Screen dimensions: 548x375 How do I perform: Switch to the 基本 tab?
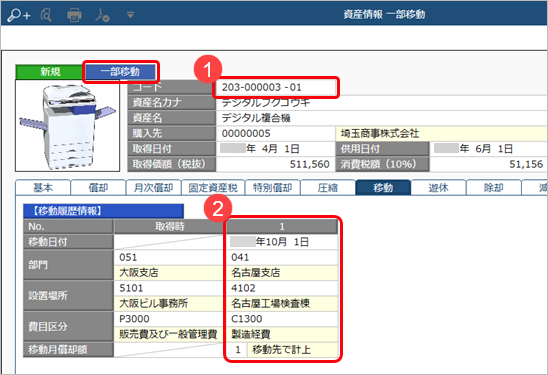[43, 188]
